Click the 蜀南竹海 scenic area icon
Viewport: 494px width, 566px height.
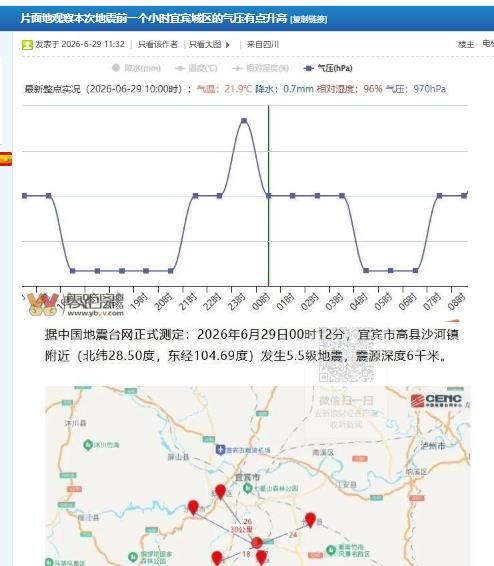pos(331,550)
